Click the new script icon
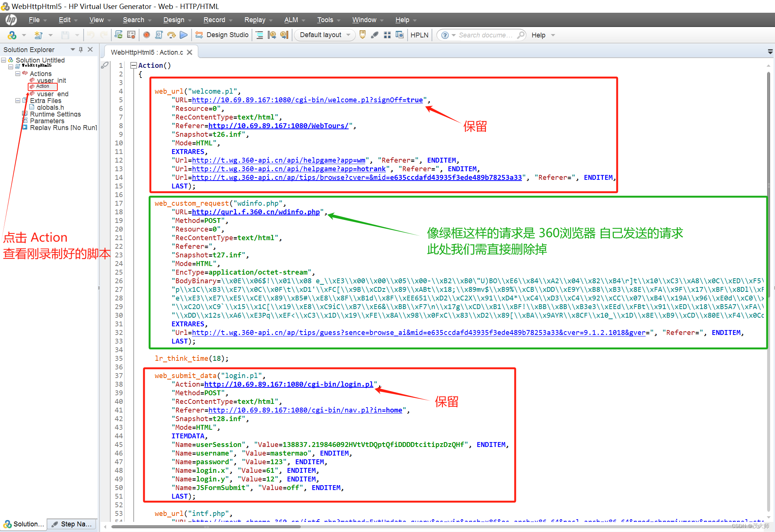 click(38, 35)
